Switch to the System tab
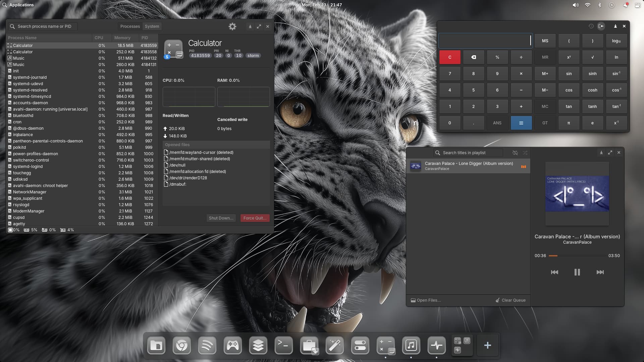The height and width of the screenshot is (362, 644). coord(152,26)
